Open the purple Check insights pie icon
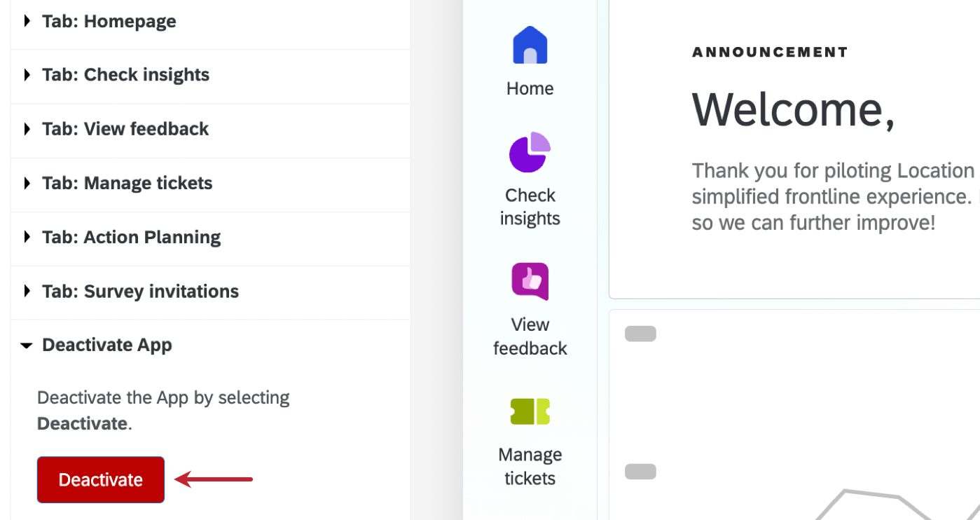Screen dimensions: 980x520 click(x=530, y=152)
